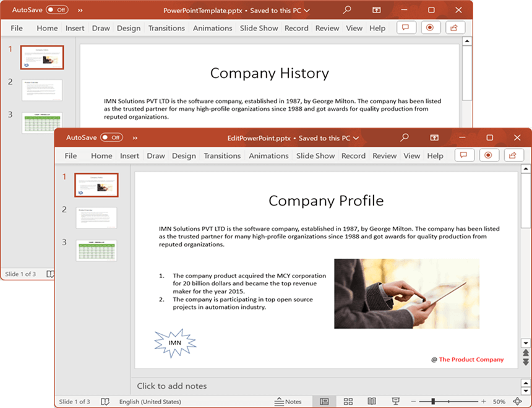Click scroll up arrow in PowerPointTemplate slide area

467,41
